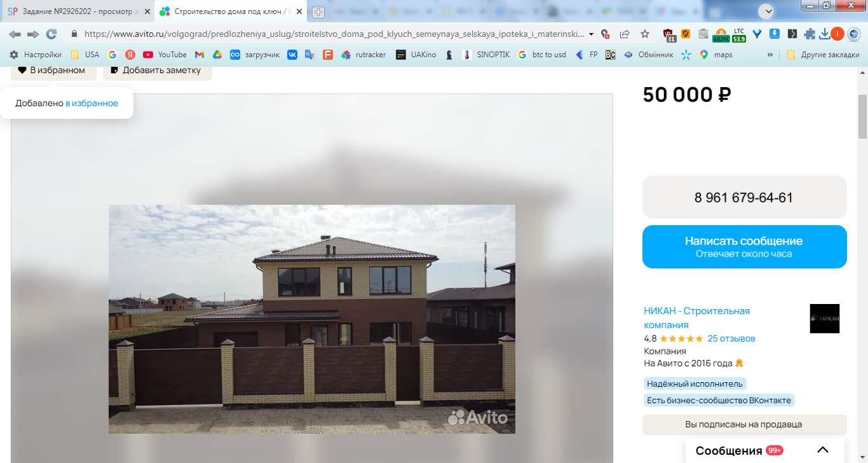Click the browser extensions puzzle icon
This screenshot has height=463, width=868.
pos(810,34)
